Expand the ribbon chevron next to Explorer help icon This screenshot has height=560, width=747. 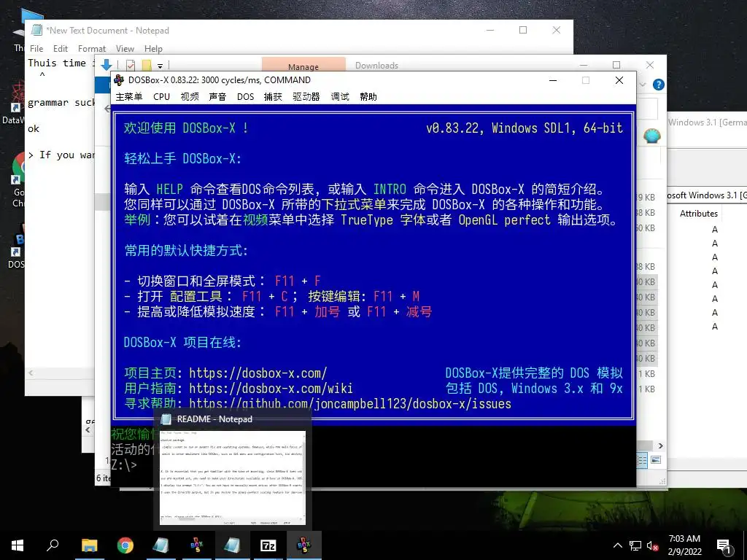point(642,85)
